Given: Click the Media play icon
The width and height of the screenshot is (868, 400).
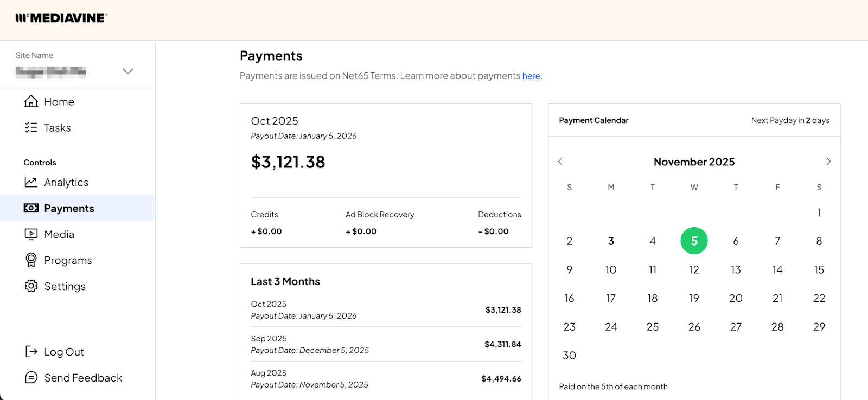Looking at the screenshot, I should 31,234.
